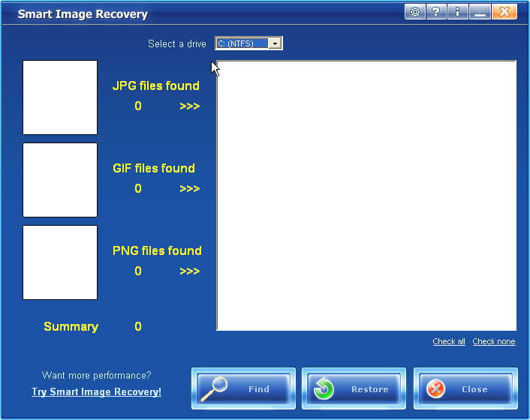Click the Summary label
530x420 pixels.
(x=71, y=326)
